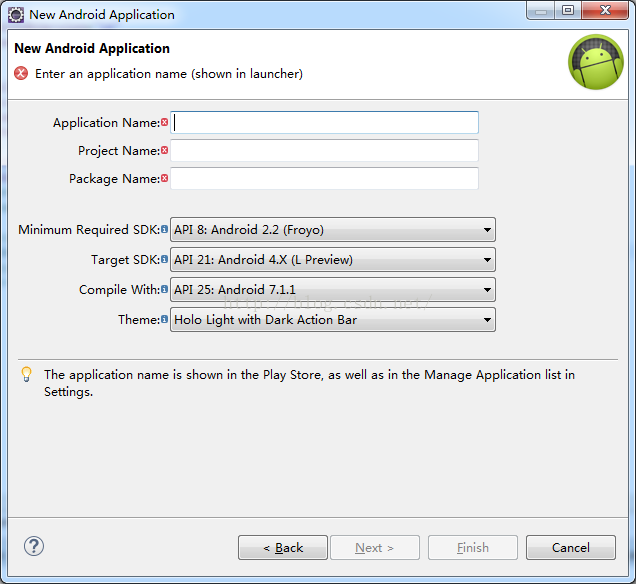636x584 pixels.
Task: Click the info marker beside Minimum Required SDK
Action: pyautogui.click(x=164, y=229)
